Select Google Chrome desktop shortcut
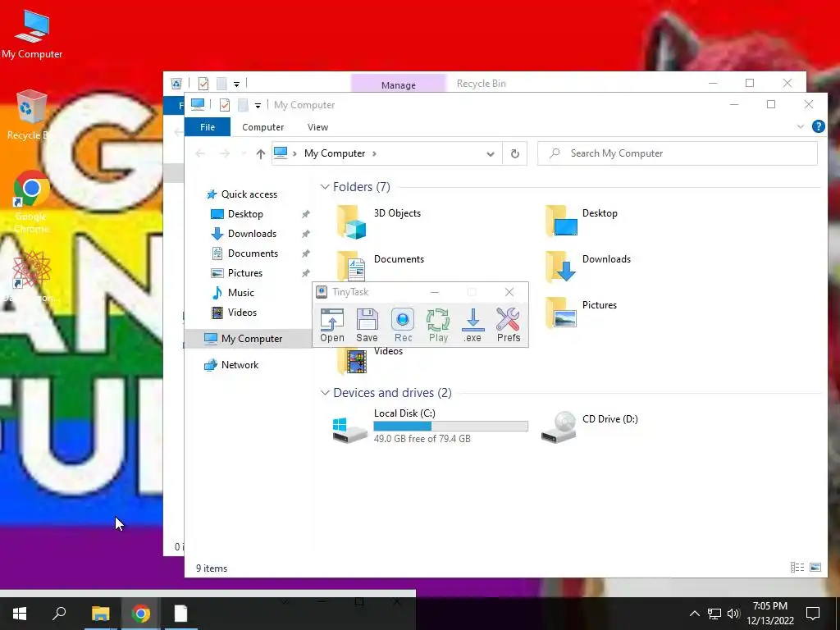840x630 pixels. (x=32, y=202)
